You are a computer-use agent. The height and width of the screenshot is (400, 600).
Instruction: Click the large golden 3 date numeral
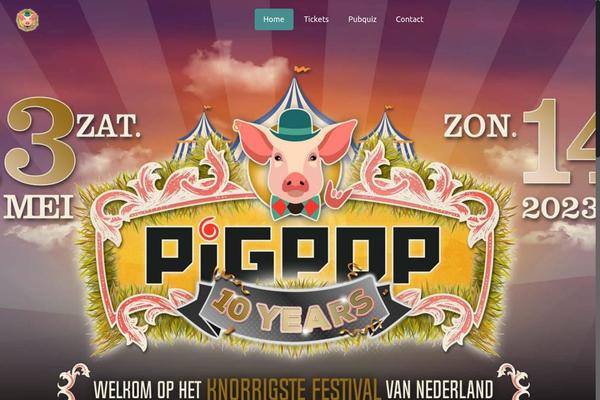pyautogui.click(x=40, y=141)
